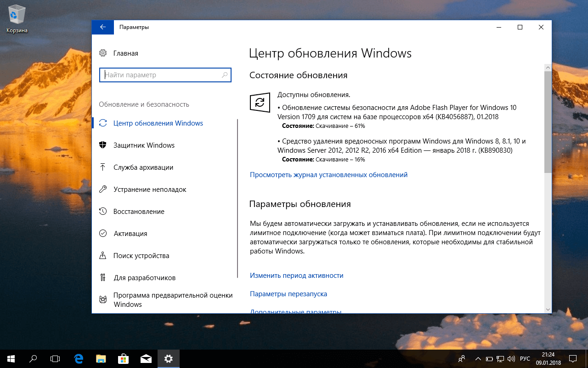Minimize the Параметры window
This screenshot has width=588, height=368.
point(499,27)
